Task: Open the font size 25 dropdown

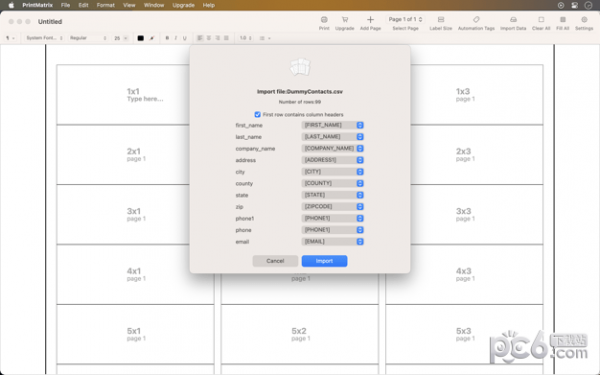Action: (120, 38)
